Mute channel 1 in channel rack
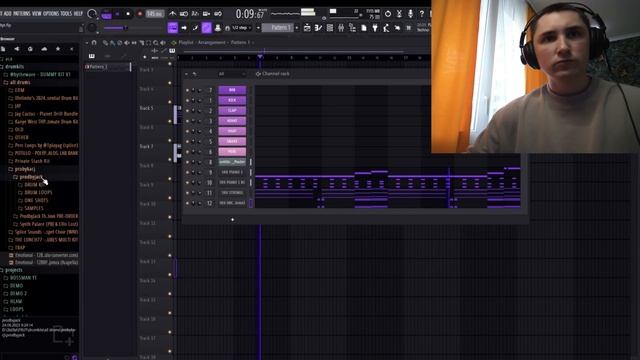This screenshot has width=640, height=360. pyautogui.click(x=187, y=100)
